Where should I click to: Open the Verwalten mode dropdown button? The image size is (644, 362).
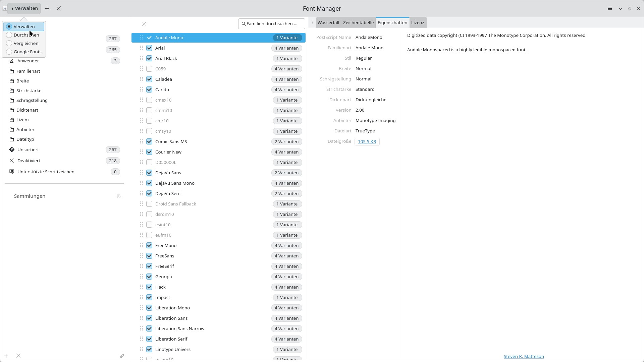(24, 9)
